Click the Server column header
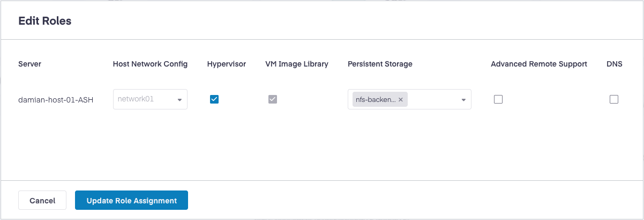 pos(29,64)
